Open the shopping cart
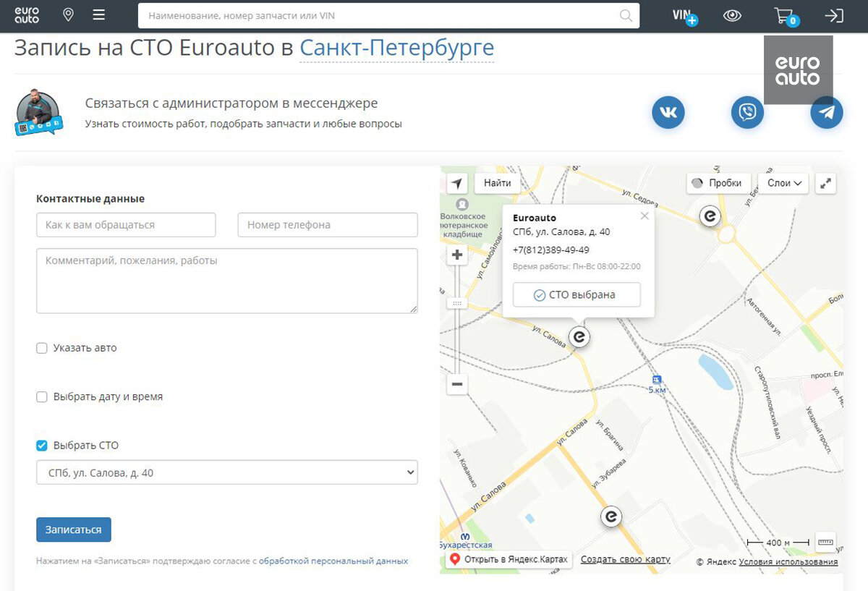The image size is (868, 591). (x=786, y=16)
